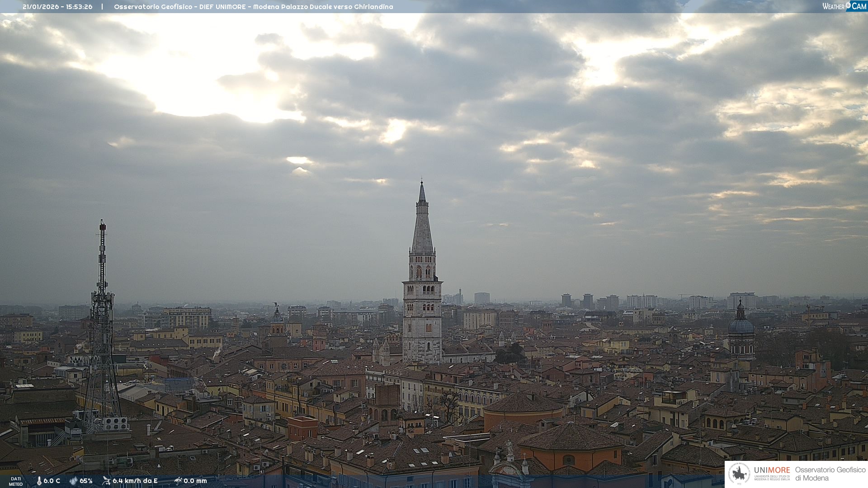Viewport: 868px width, 488px height.
Task: Click the wind anemometer icon
Action: pyautogui.click(x=106, y=481)
